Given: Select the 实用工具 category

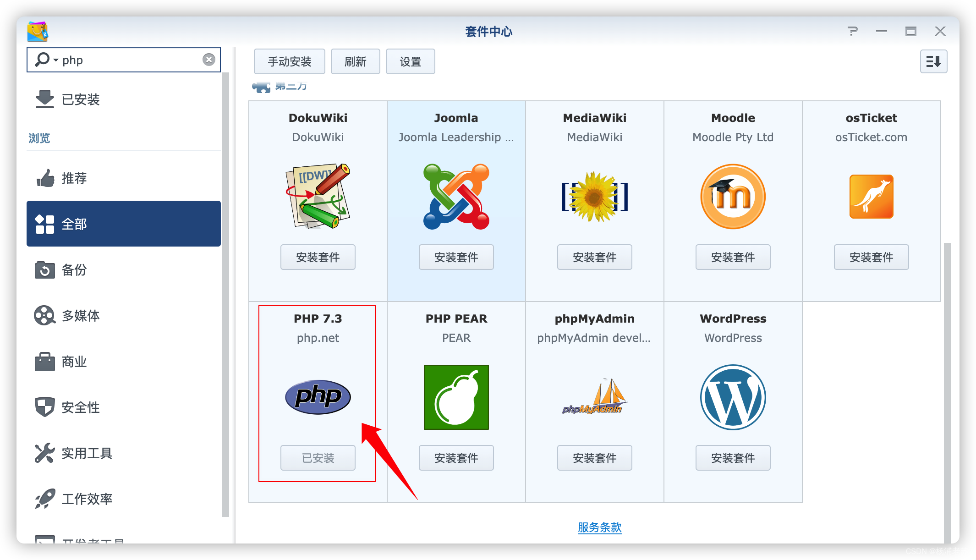Looking at the screenshot, I should tap(124, 453).
